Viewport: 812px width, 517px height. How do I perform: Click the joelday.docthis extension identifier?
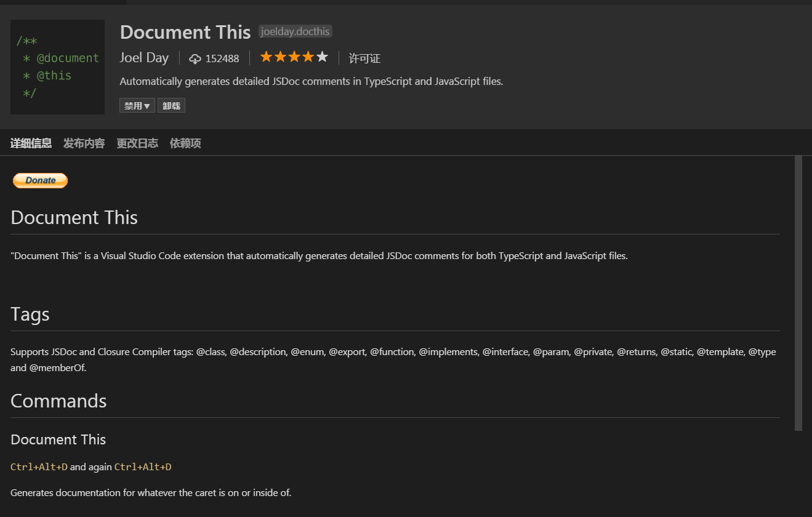(295, 31)
